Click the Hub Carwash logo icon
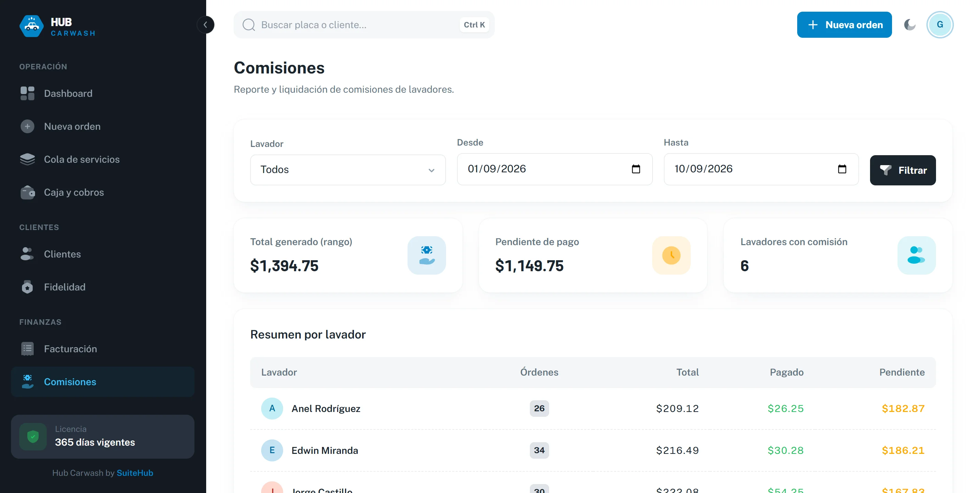The width and height of the screenshot is (980, 493). click(x=32, y=26)
